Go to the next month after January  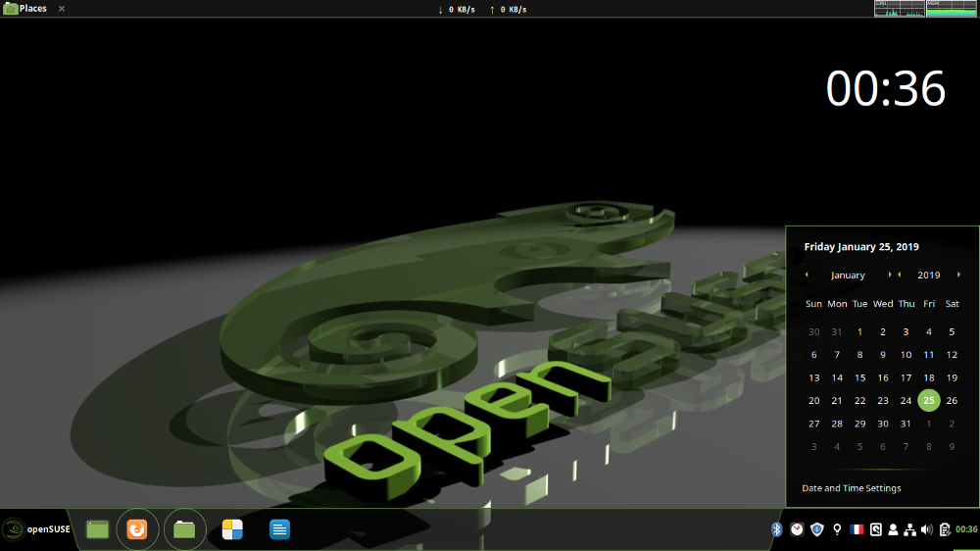890,275
